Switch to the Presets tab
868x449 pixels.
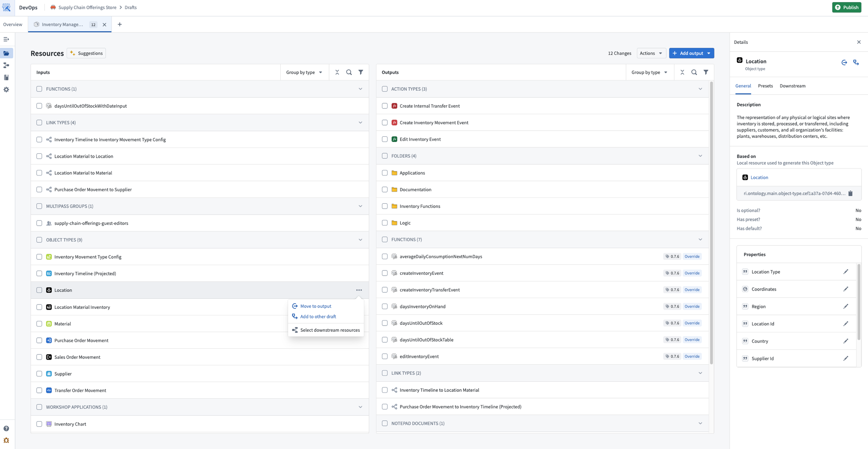pos(765,86)
